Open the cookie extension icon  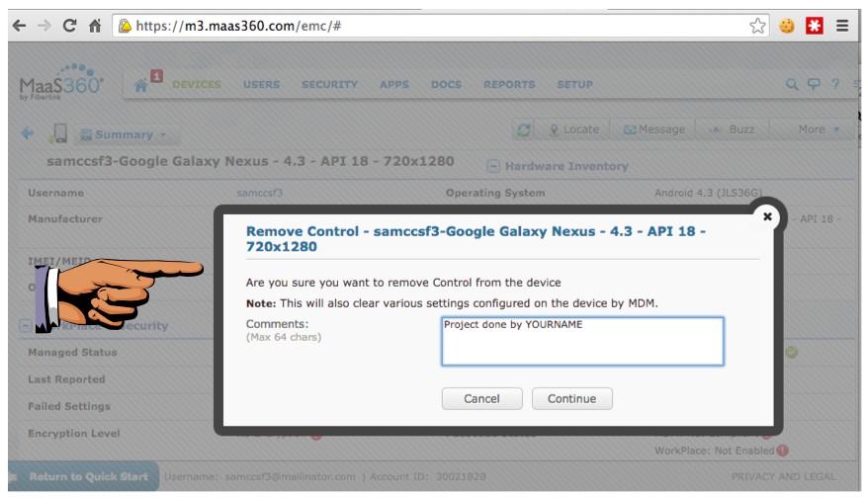pos(787,26)
